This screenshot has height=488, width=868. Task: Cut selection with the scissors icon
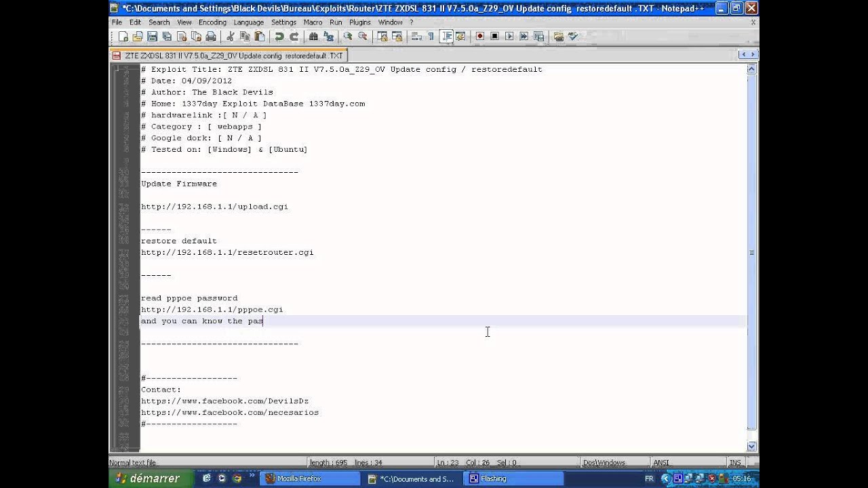(x=230, y=37)
